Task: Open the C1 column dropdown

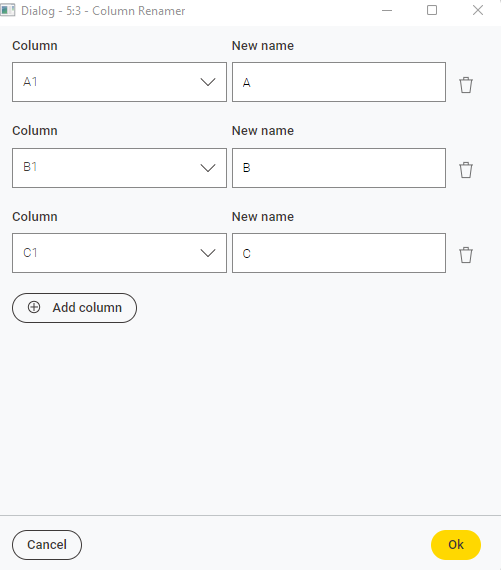Action: 119,253
